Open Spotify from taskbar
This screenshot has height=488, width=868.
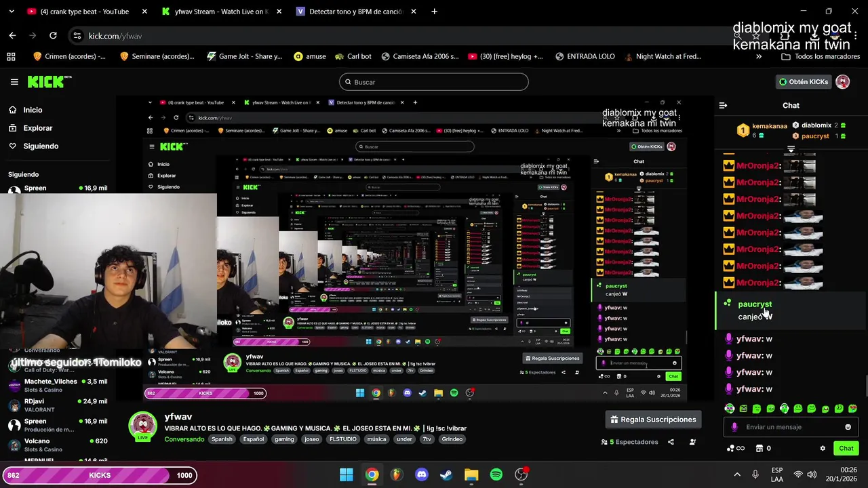(496, 475)
